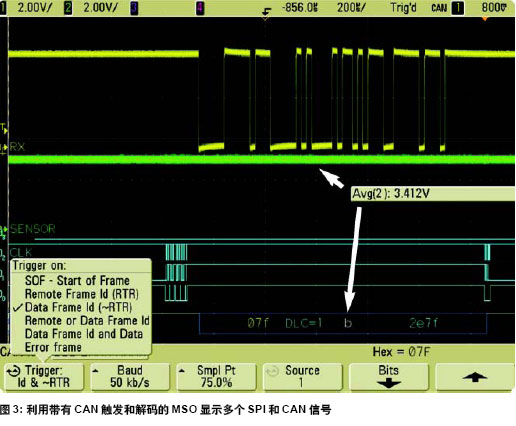The width and height of the screenshot is (516, 426).
Task: Choose 'Error frame' trigger option
Action: click(53, 347)
